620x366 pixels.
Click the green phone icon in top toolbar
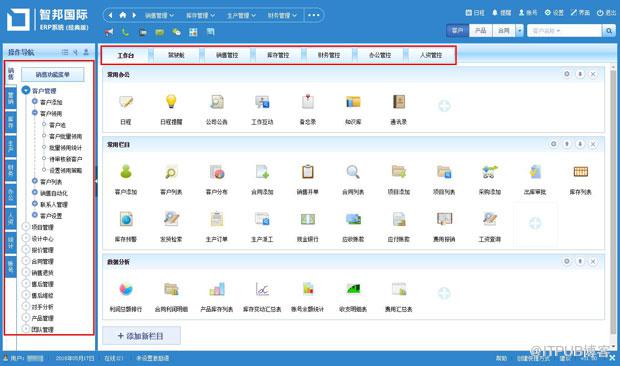coord(125,32)
